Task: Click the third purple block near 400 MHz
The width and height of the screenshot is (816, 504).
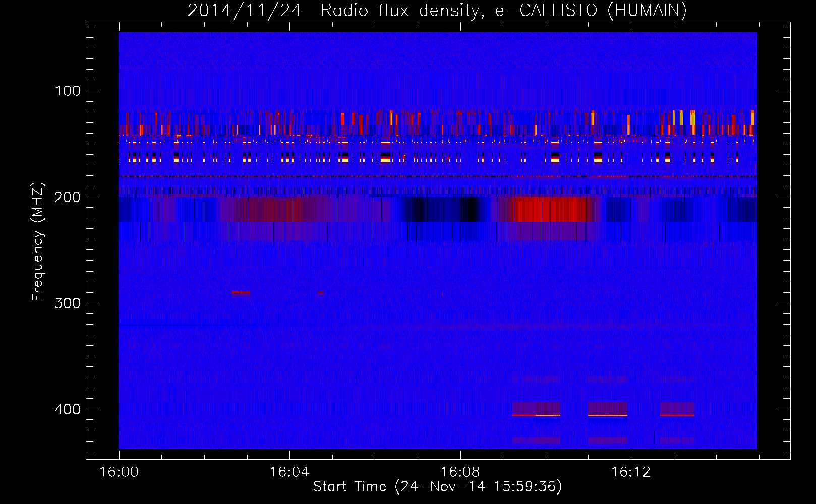Action: coord(677,409)
